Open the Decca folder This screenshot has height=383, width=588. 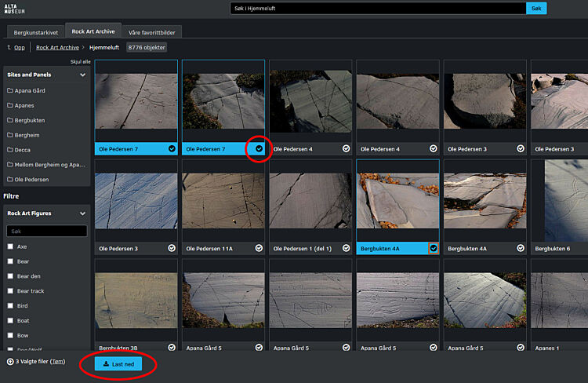(x=19, y=150)
